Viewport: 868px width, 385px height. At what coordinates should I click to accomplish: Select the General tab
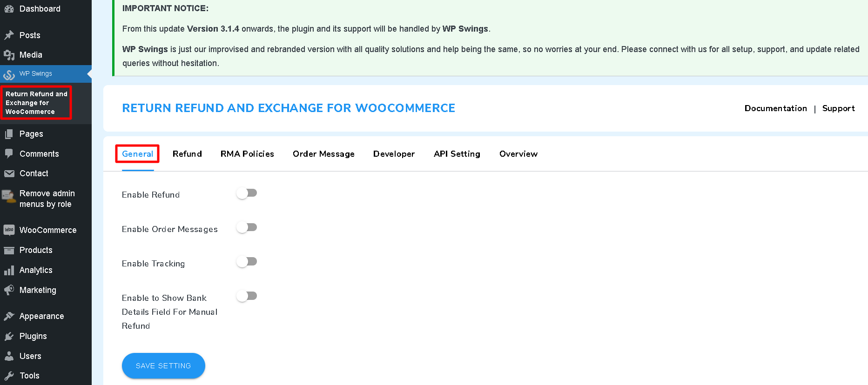click(x=137, y=154)
